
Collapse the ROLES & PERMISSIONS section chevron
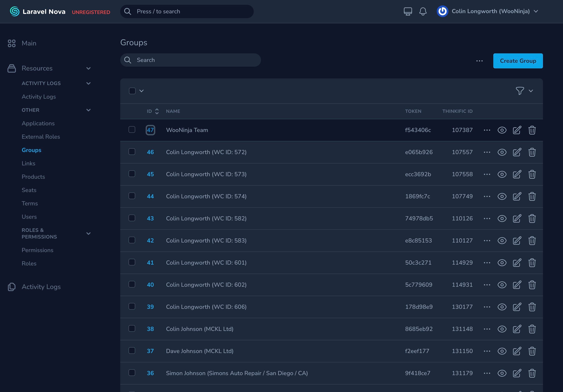point(88,234)
